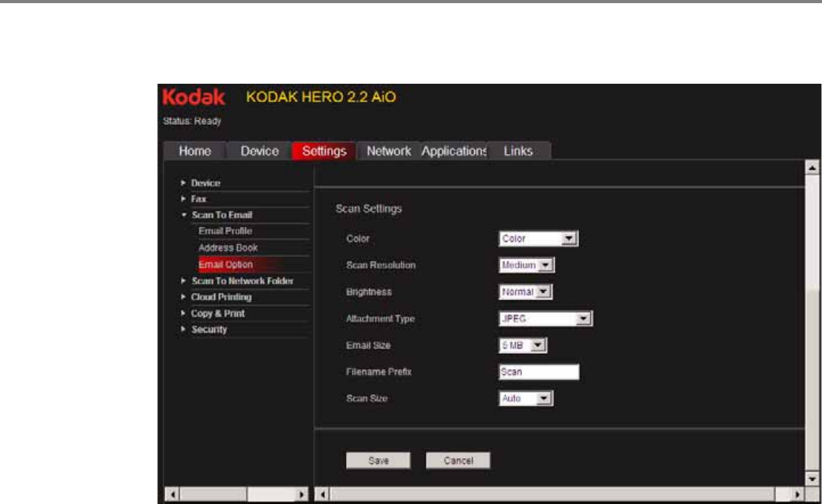Image resolution: width=822 pixels, height=504 pixels.
Task: Open the Attachment Type dropdown
Action: (545, 318)
